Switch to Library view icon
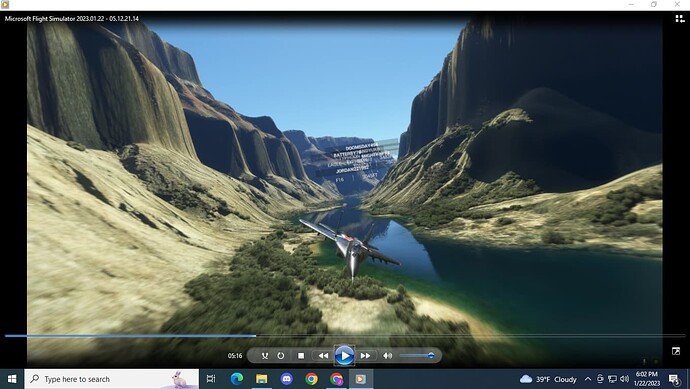Screen dimensions: 690x389 680,18
